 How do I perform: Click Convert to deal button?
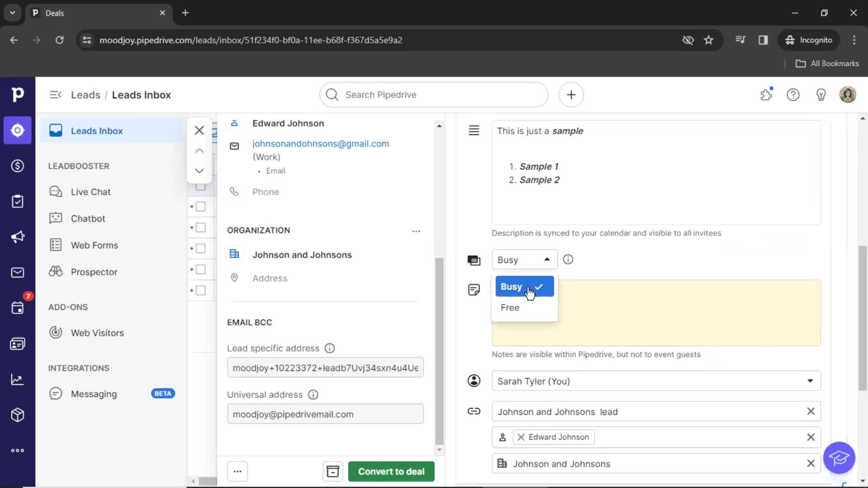pyautogui.click(x=391, y=471)
